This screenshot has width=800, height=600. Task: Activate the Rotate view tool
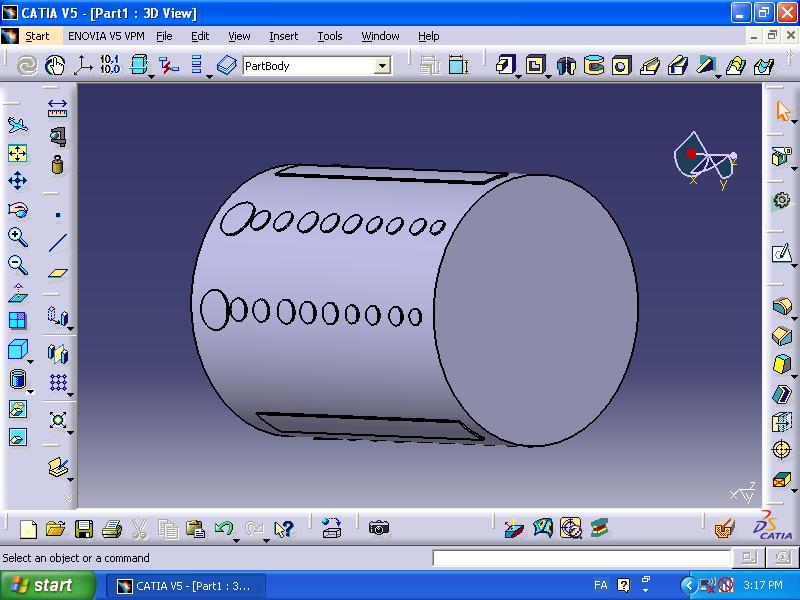pyautogui.click(x=17, y=209)
